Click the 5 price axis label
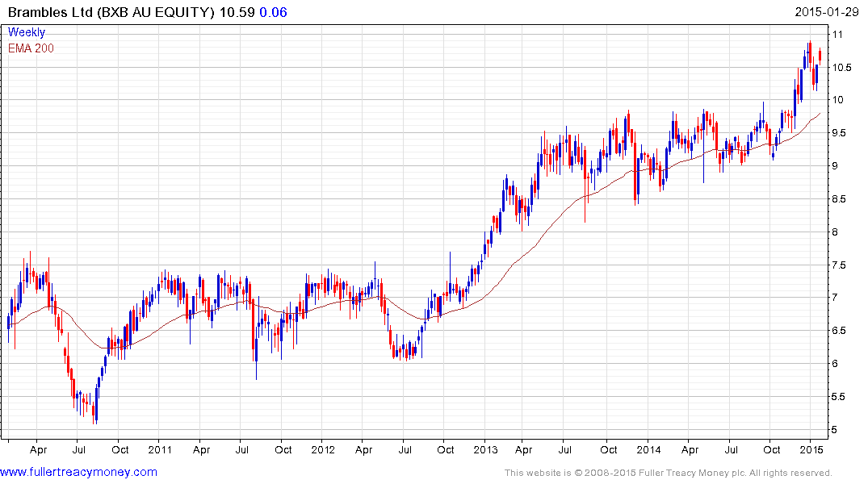The width and height of the screenshot is (868, 484). point(835,430)
